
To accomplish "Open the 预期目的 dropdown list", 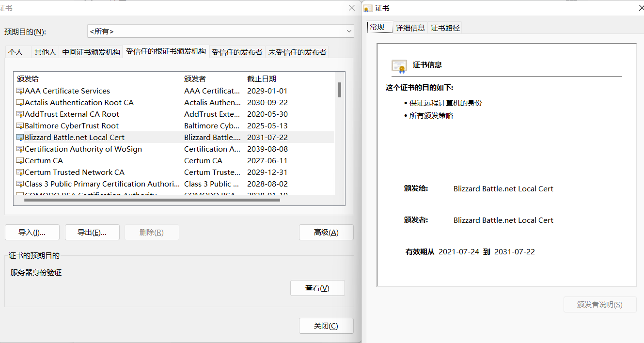I will (220, 31).
